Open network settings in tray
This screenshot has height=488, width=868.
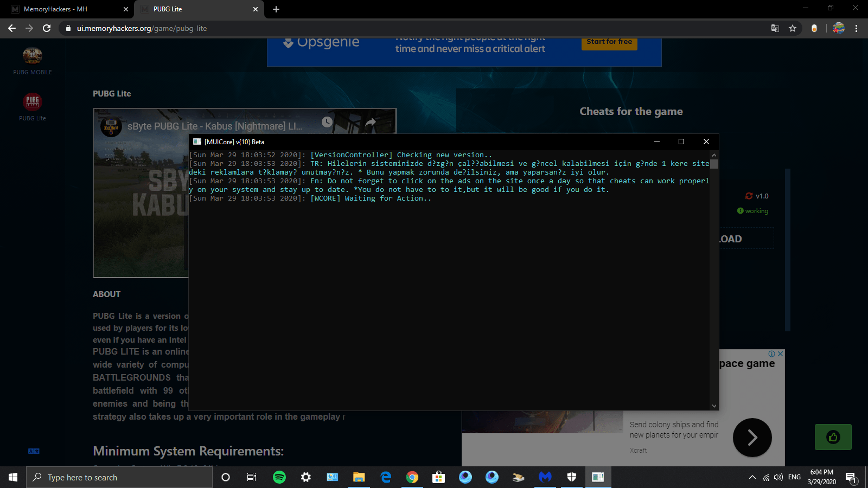coord(765,477)
